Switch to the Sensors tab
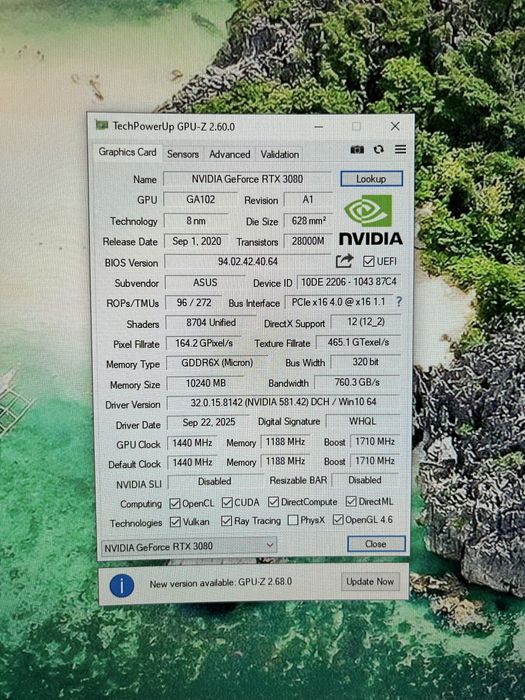The image size is (525, 700). coord(183,154)
